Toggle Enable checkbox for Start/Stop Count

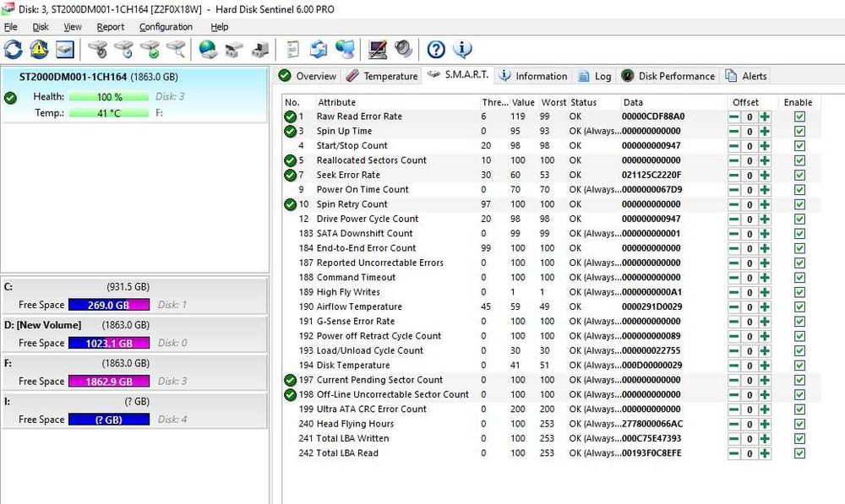point(799,146)
